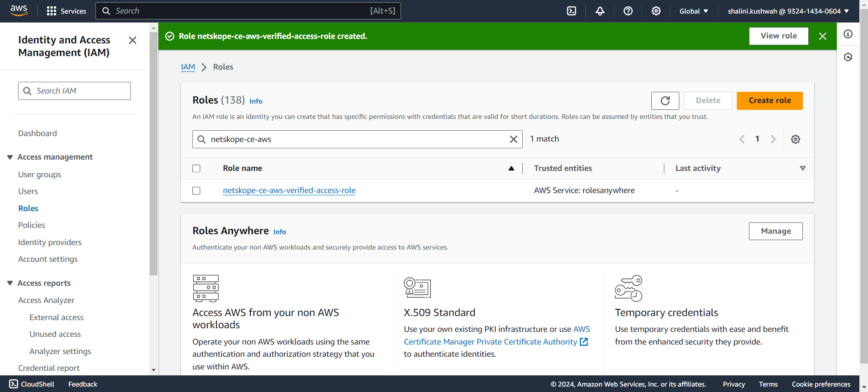Open Dashboard in IAM sidebar
Viewport: 868px width, 392px height.
click(38, 133)
